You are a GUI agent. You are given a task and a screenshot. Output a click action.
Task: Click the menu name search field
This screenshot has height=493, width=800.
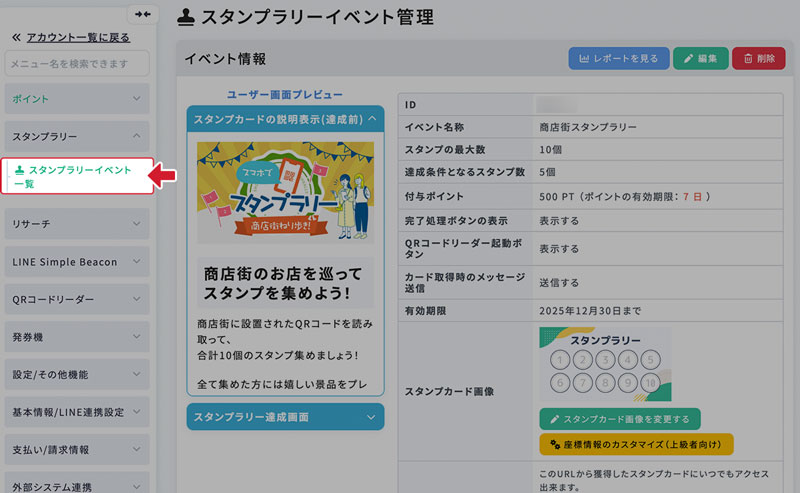coord(77,64)
